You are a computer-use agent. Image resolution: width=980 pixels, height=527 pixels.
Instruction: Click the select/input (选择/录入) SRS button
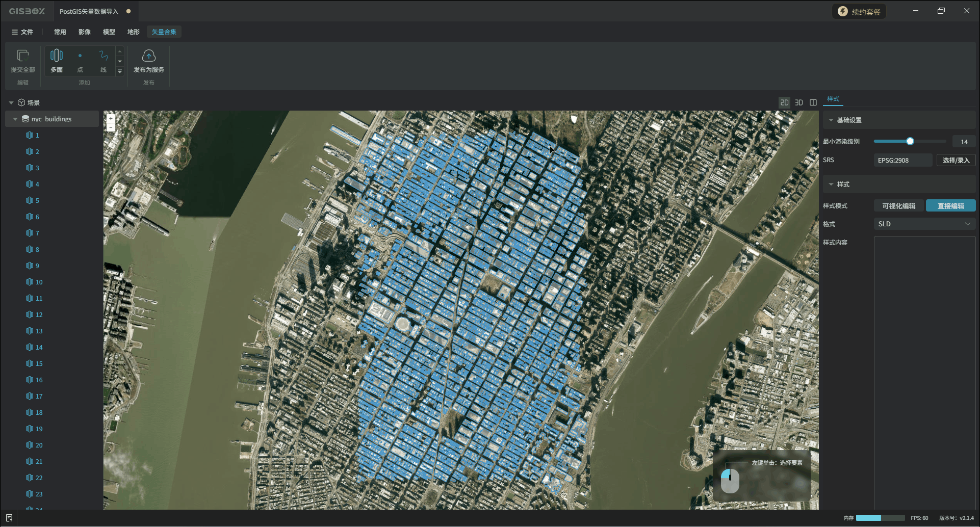click(956, 160)
